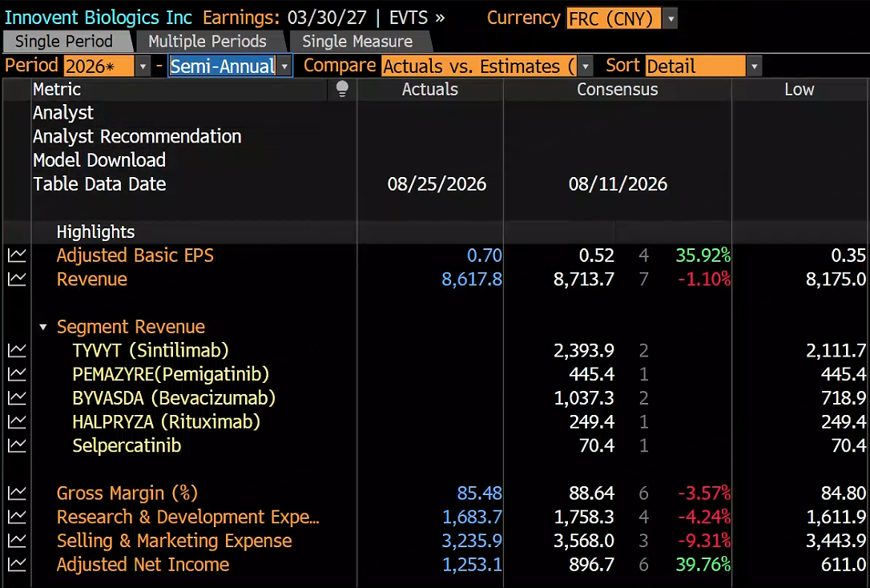Click Revenue surprise -1.10%
The width and height of the screenshot is (870, 588).
click(704, 279)
